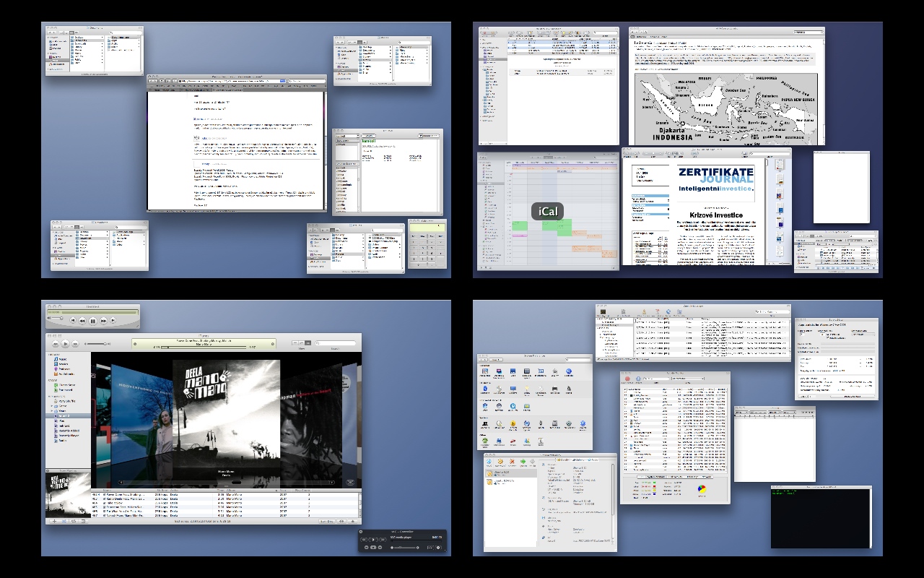Click Quit Process in Activity Monitor
This screenshot has width=924, height=578.
coord(627,380)
